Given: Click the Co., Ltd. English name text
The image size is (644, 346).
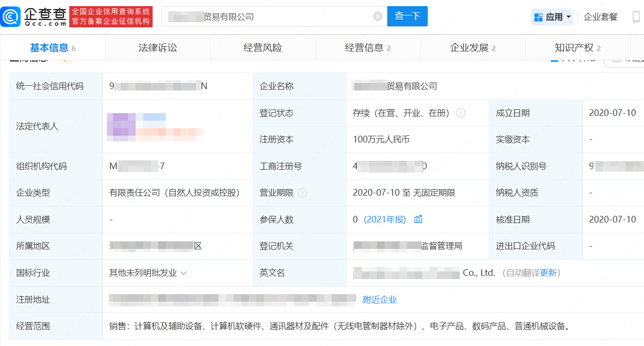Looking at the screenshot, I should coord(479,273).
